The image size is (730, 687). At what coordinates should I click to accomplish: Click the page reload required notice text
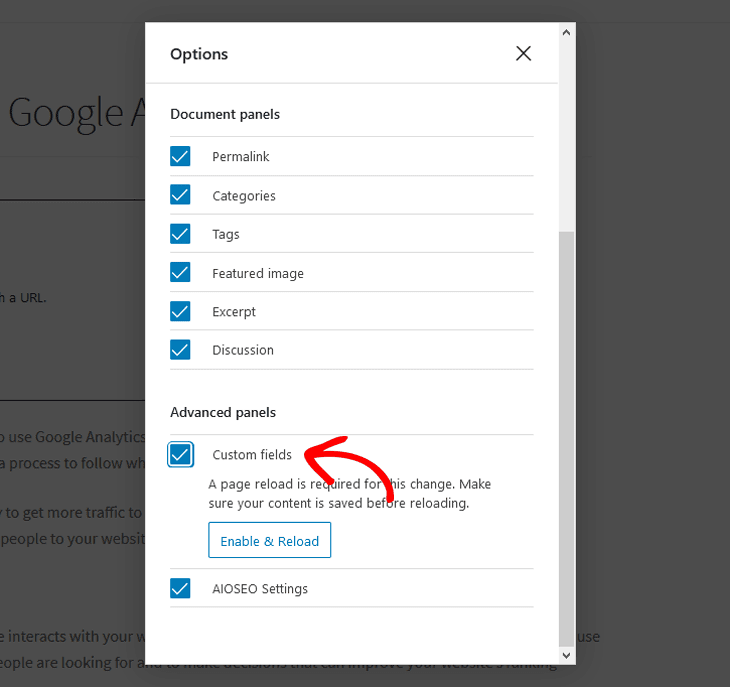tap(350, 493)
